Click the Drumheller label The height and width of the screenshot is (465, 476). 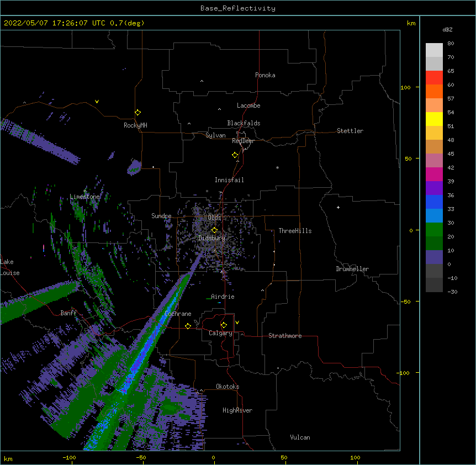click(352, 269)
